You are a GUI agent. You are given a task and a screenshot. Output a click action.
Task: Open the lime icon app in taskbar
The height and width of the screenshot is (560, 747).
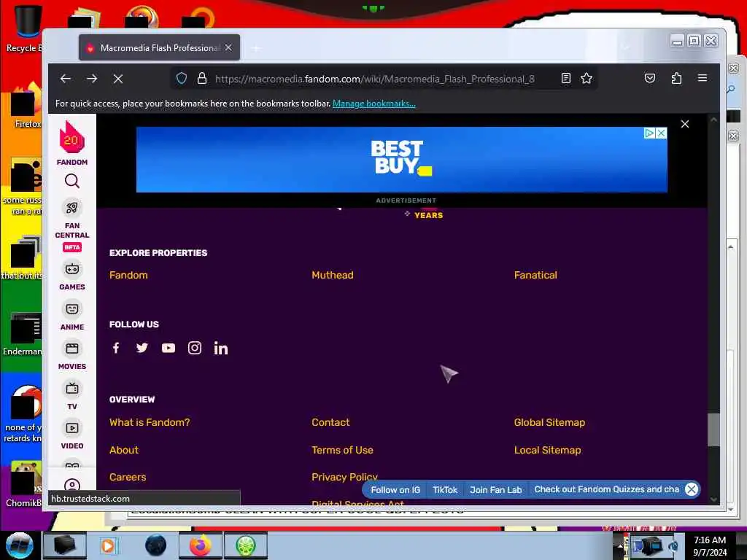point(245,545)
